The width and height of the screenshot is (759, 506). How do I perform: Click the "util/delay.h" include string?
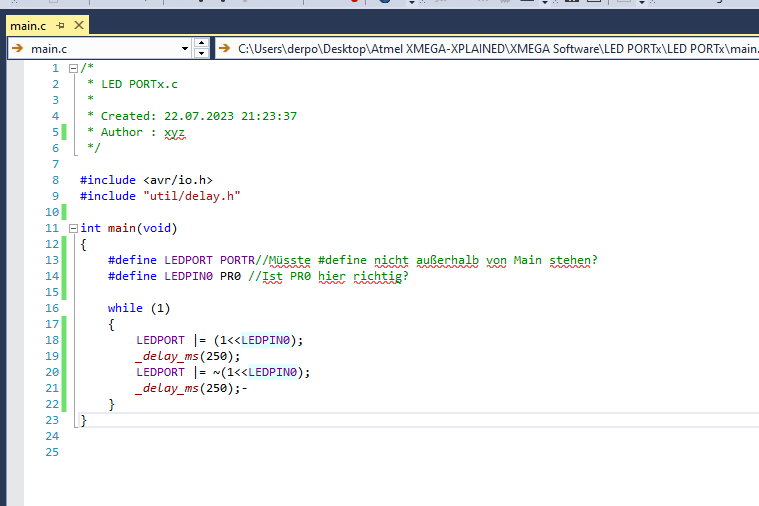(x=192, y=196)
